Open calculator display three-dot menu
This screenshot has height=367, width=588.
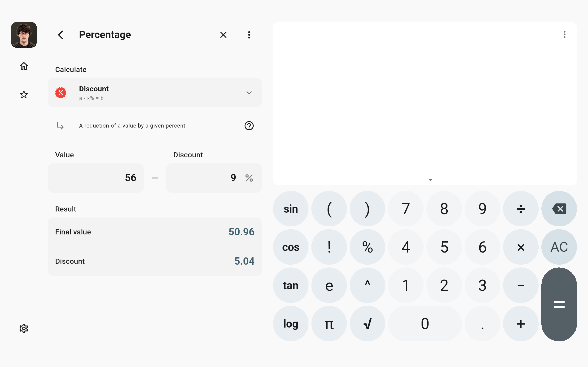click(564, 34)
